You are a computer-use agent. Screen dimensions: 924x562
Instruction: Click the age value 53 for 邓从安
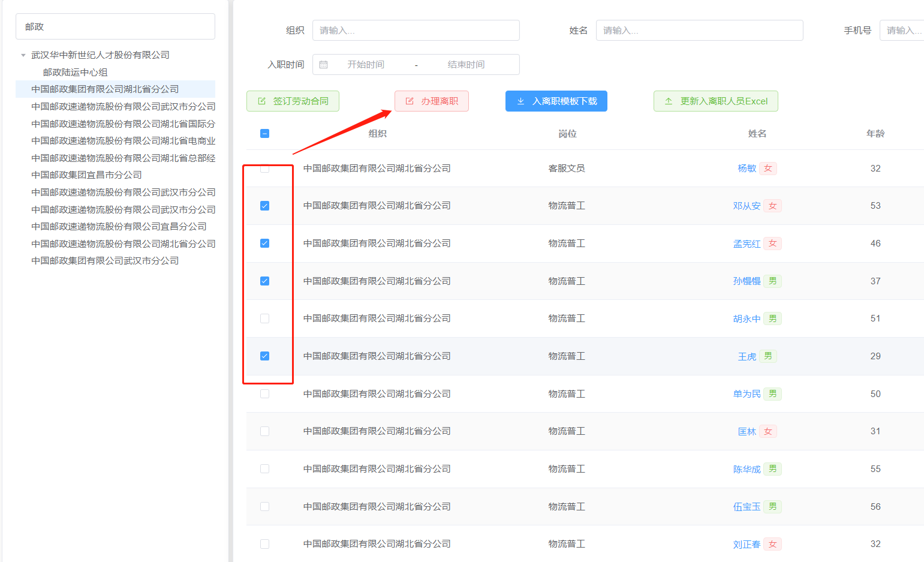click(875, 206)
